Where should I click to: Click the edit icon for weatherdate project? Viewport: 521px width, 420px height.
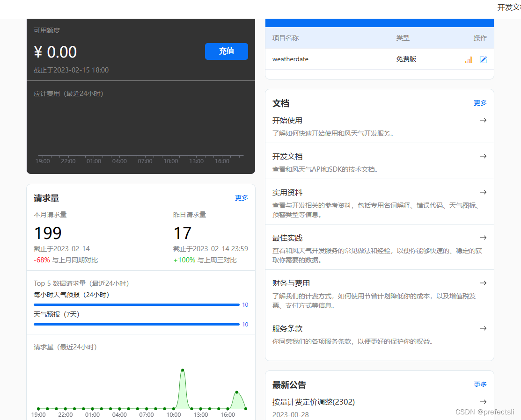pos(483,60)
